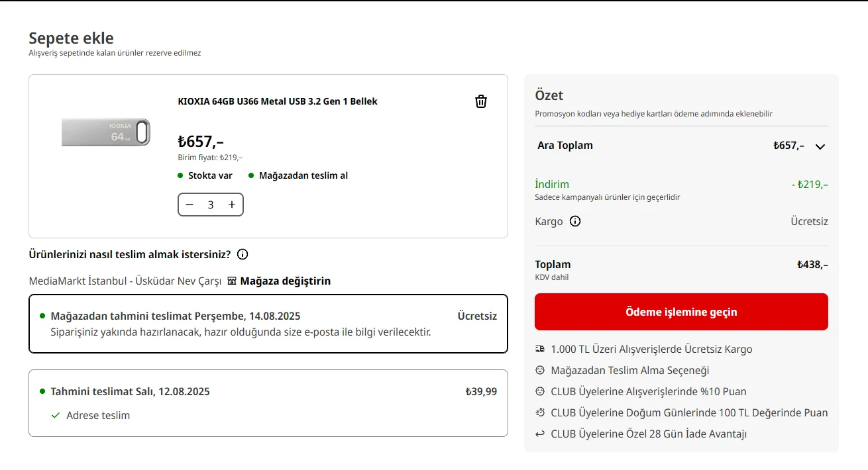The width and height of the screenshot is (868, 470).
Task: Change store via Mağaza değiştirin link
Action: tap(285, 281)
